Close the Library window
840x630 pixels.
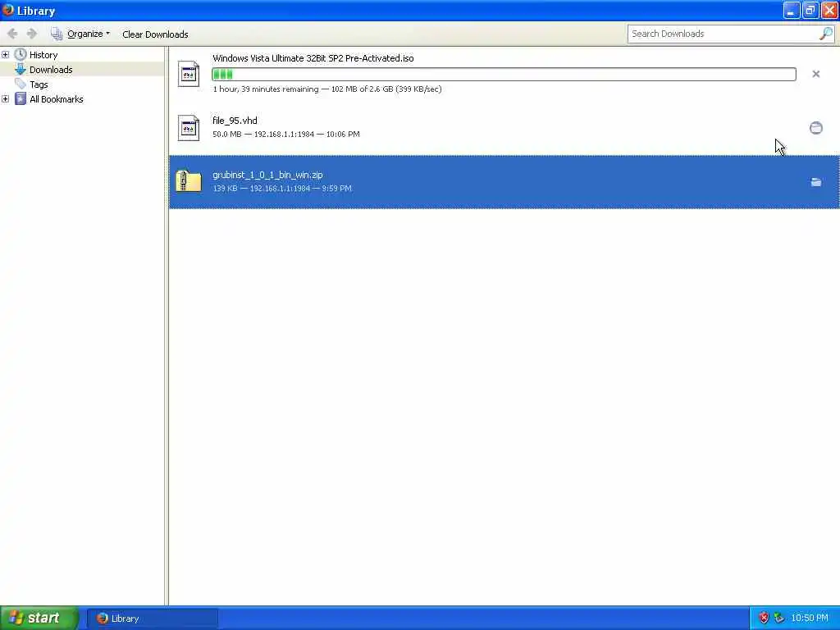pos(829,10)
